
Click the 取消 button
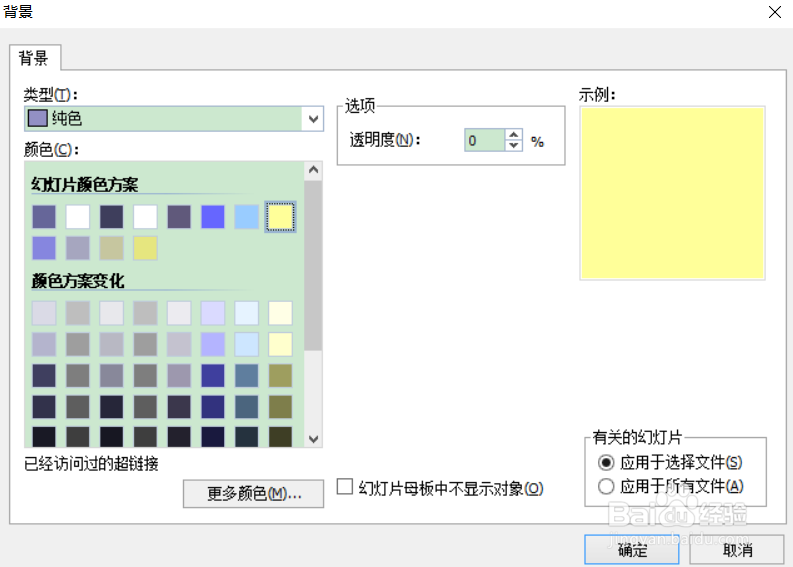[737, 549]
